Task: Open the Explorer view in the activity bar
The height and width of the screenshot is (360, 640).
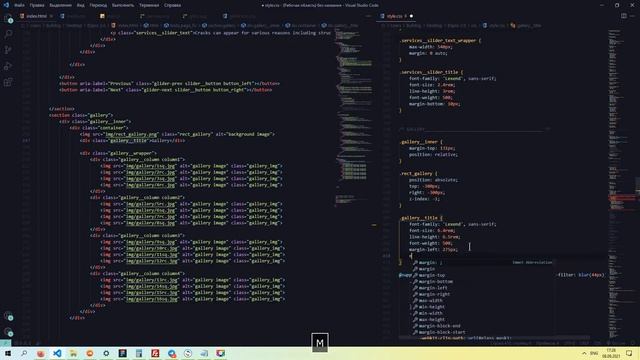Action: (8, 19)
